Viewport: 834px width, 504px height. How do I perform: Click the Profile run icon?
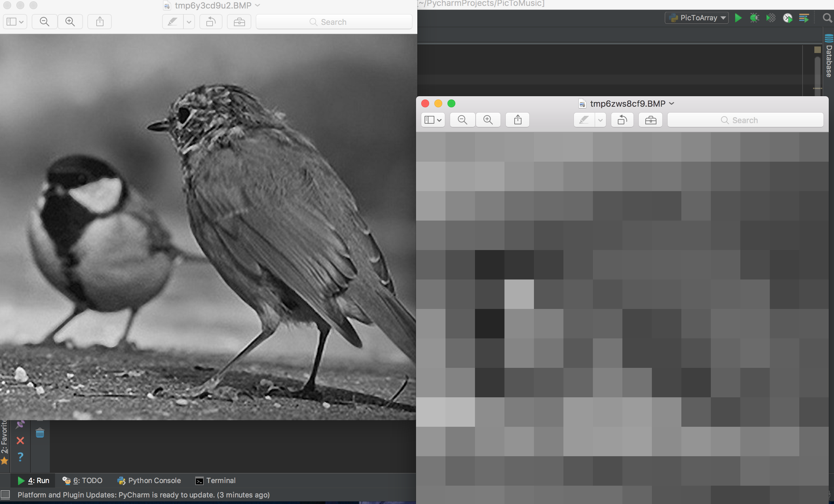[x=787, y=18]
